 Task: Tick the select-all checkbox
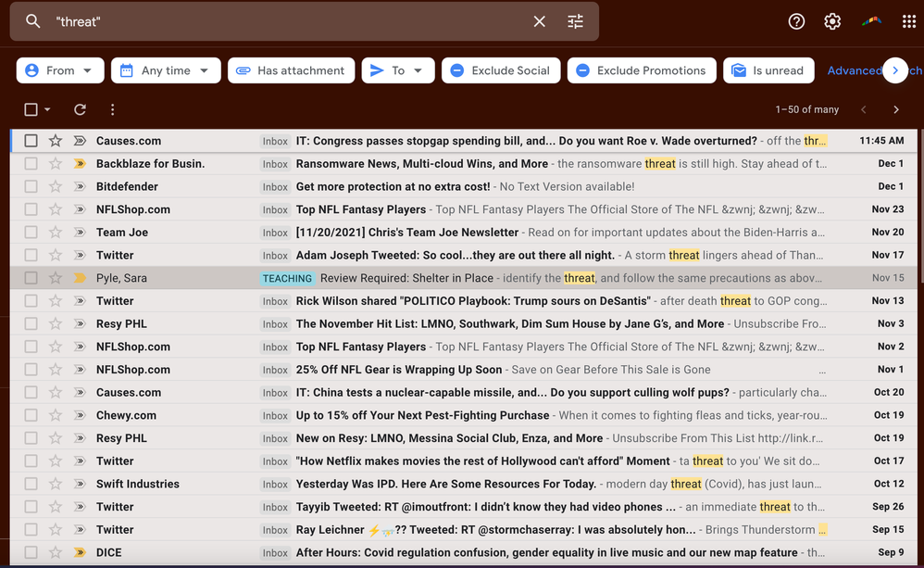[x=31, y=109]
